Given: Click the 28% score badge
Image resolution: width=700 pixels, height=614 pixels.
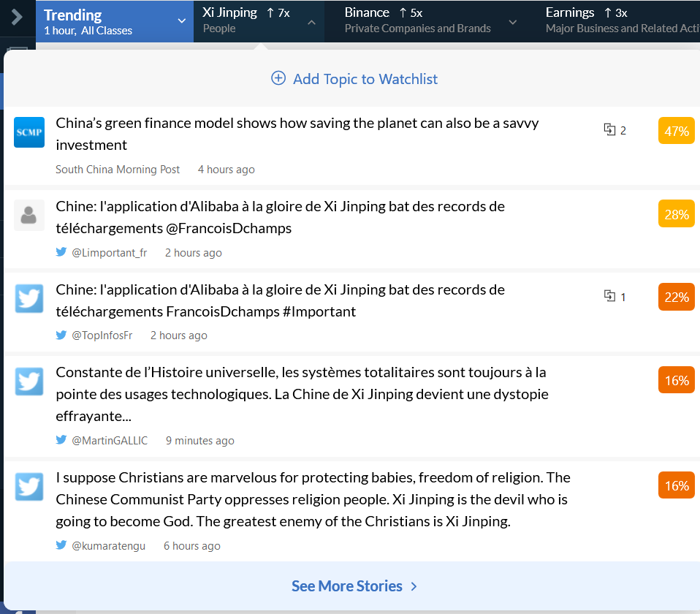Looking at the screenshot, I should [x=677, y=214].
